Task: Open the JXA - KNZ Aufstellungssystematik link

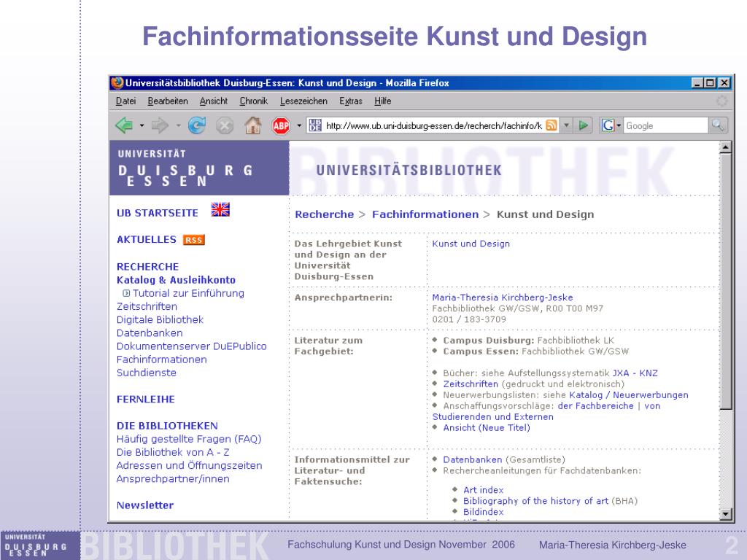Action: click(635, 373)
